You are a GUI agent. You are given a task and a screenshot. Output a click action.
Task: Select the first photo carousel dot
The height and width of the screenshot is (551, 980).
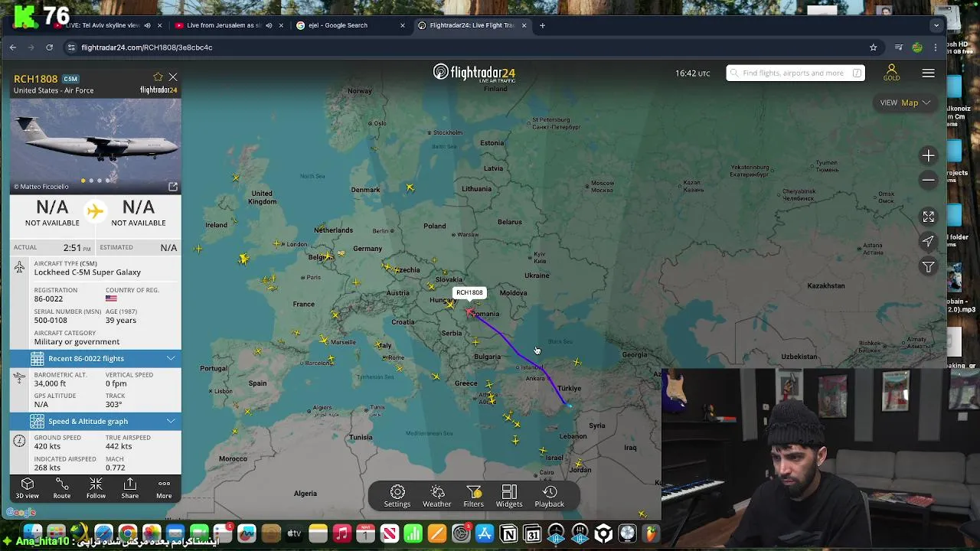pyautogui.click(x=83, y=181)
